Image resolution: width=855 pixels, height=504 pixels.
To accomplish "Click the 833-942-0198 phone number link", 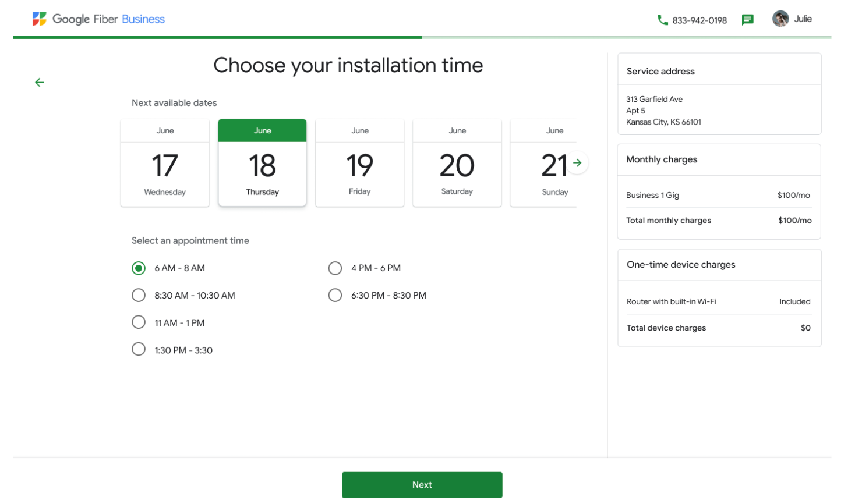I will pyautogui.click(x=699, y=20).
